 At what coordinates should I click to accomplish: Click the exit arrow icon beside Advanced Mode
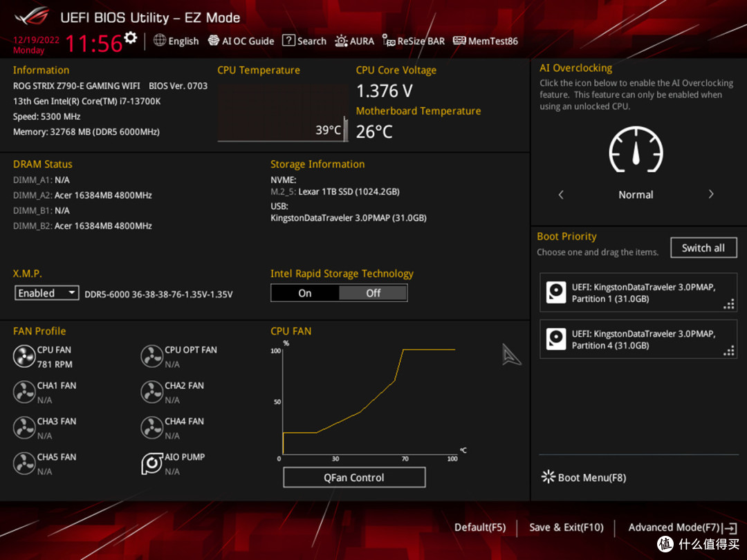pos(730,528)
